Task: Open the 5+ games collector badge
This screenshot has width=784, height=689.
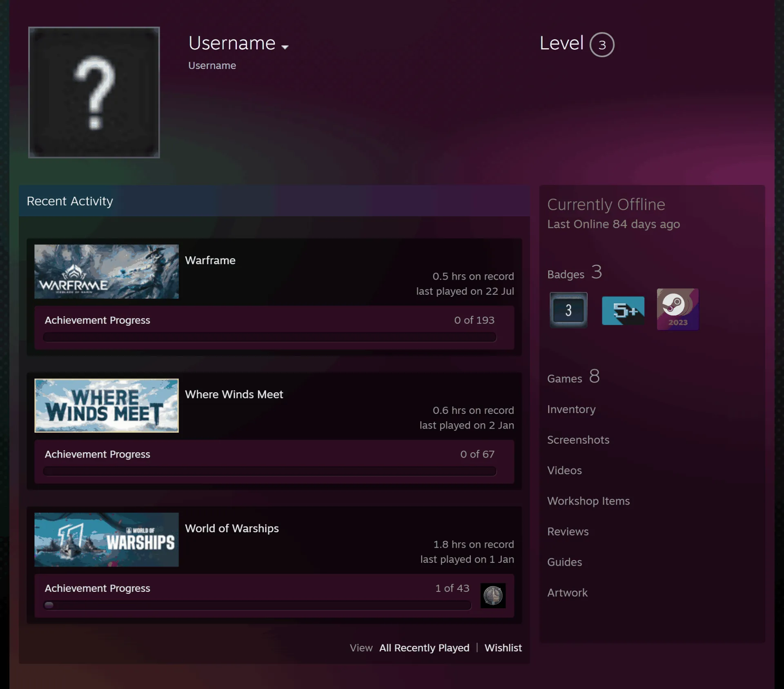Action: (x=623, y=311)
